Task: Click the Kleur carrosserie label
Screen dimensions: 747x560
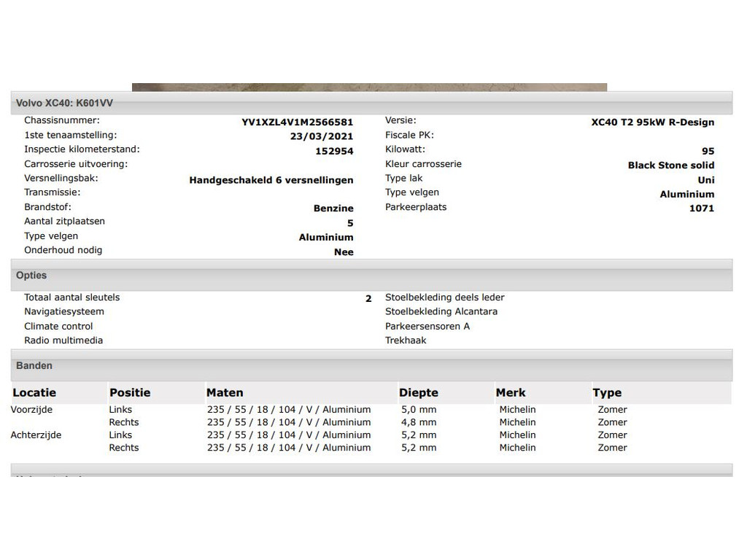Action: (x=423, y=164)
